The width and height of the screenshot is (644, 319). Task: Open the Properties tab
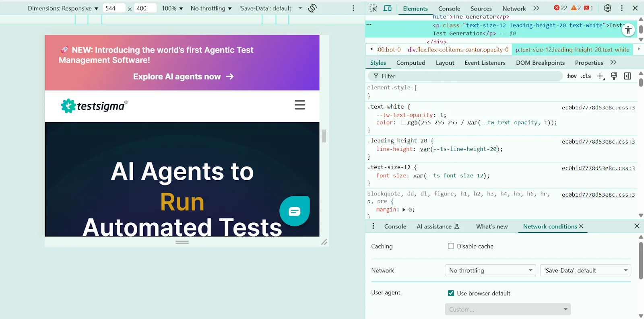[x=589, y=63]
